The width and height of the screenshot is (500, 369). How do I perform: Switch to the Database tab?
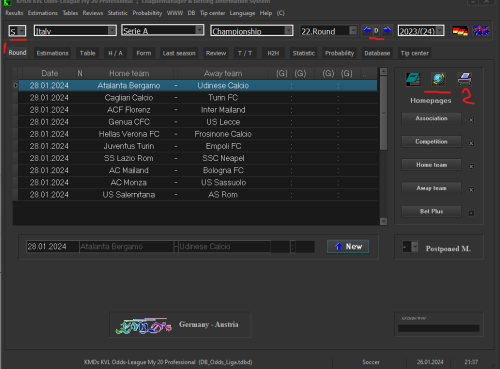click(x=377, y=53)
